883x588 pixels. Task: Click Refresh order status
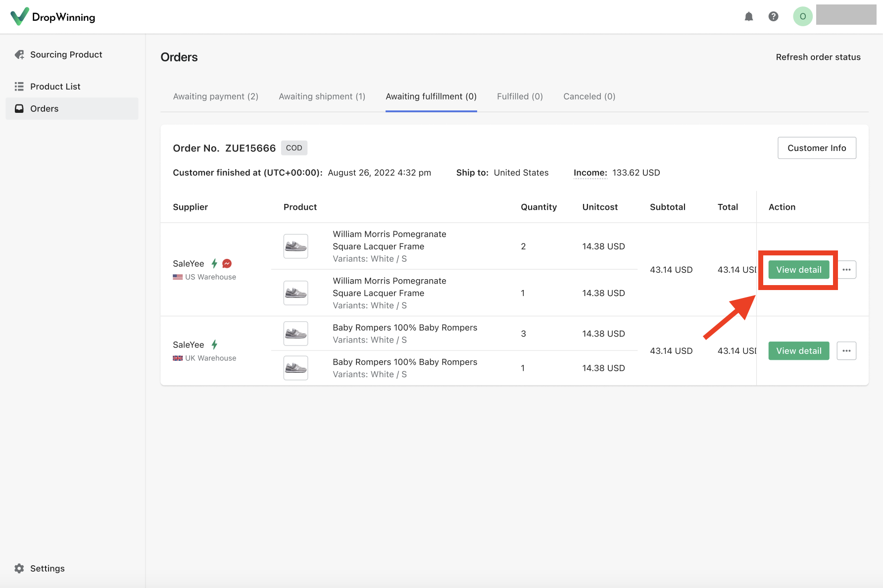pyautogui.click(x=818, y=57)
